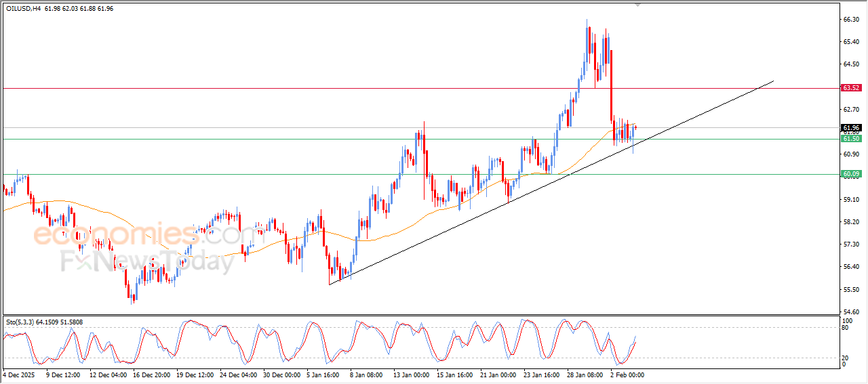Click the black 61.96 current price tag
868x384 pixels.
click(851, 127)
